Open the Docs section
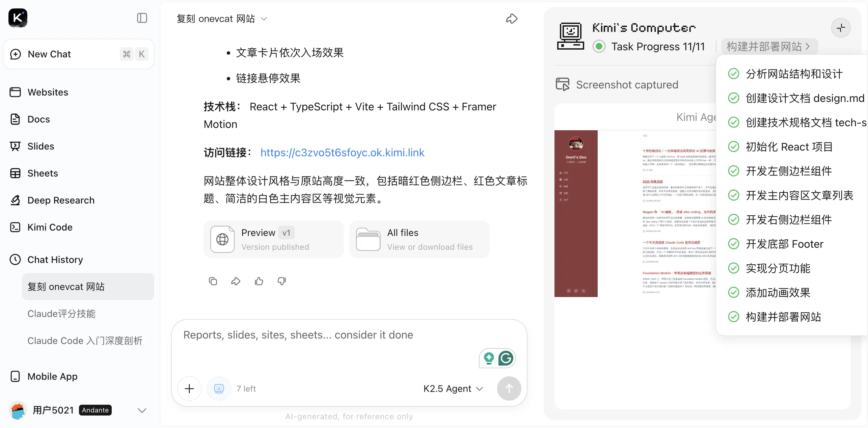This screenshot has width=868, height=428. tap(38, 119)
